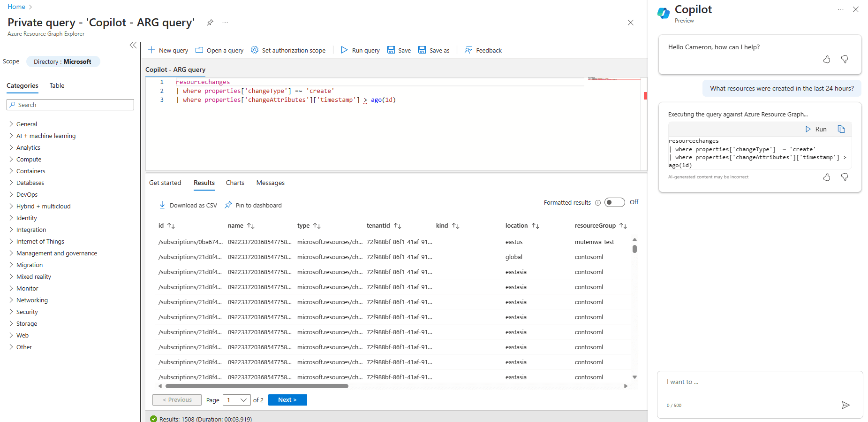The height and width of the screenshot is (422, 868).
Task: Click the Copilot 'I want to' input
Action: (x=760, y=382)
